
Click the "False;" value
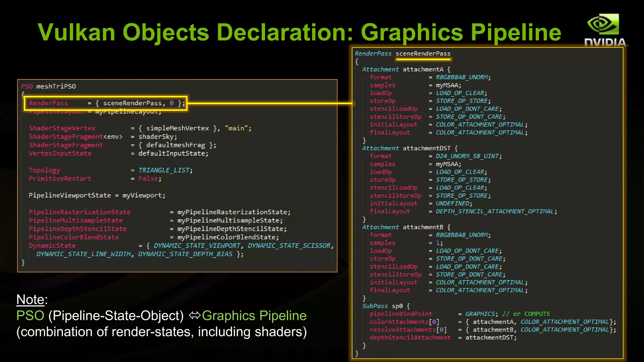(150, 178)
